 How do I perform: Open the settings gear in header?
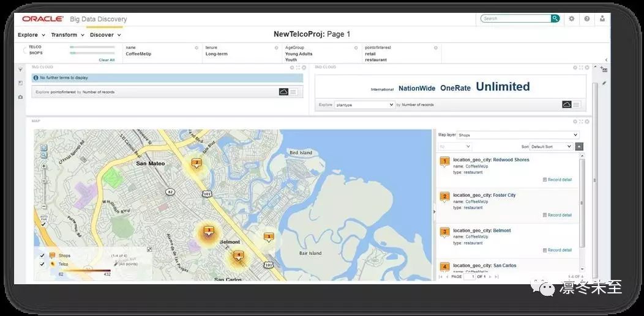[x=571, y=18]
